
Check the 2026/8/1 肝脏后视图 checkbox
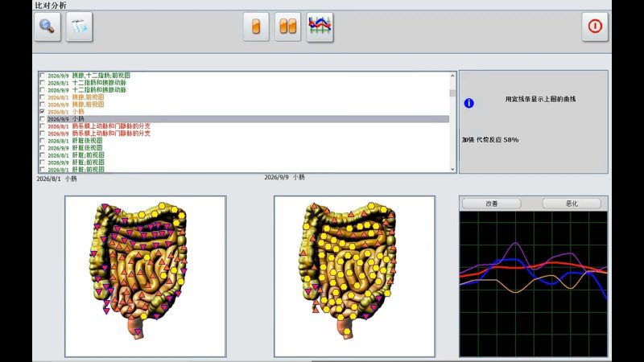coord(43,140)
